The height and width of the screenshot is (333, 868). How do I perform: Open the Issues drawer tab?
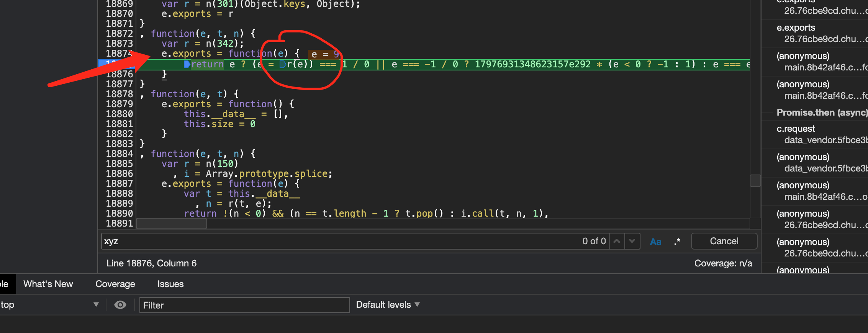tap(170, 284)
